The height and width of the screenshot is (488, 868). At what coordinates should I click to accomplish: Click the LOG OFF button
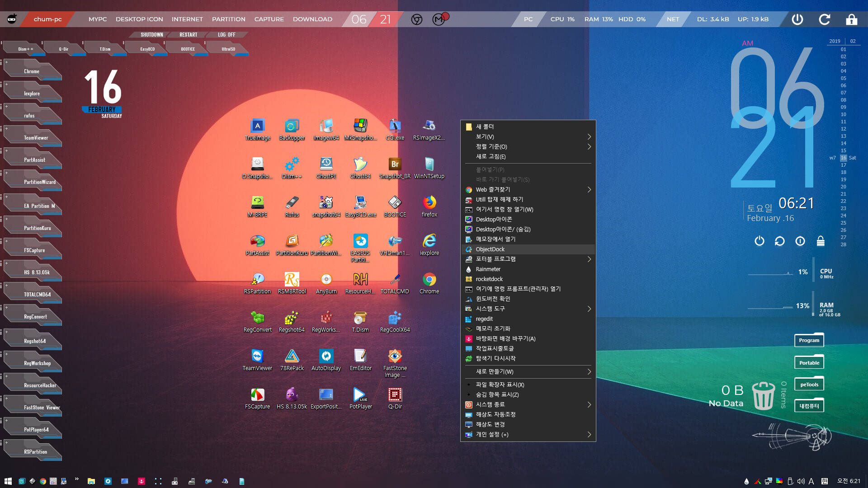(226, 34)
